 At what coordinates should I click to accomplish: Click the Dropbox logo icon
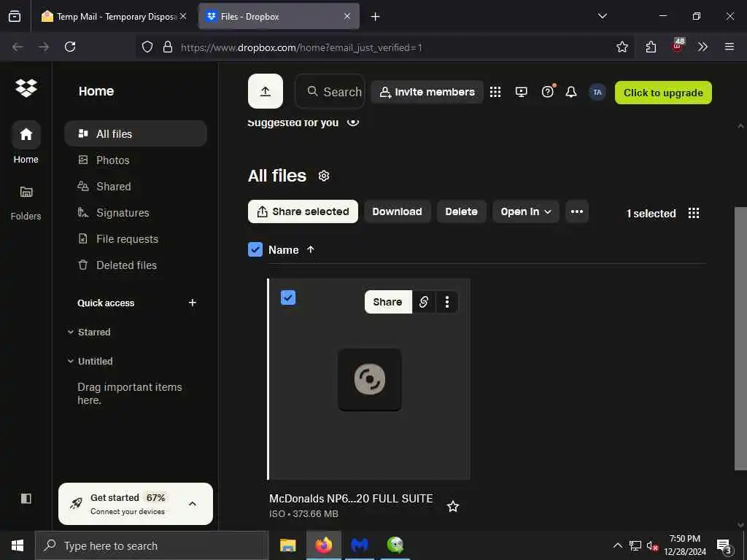pos(26,88)
